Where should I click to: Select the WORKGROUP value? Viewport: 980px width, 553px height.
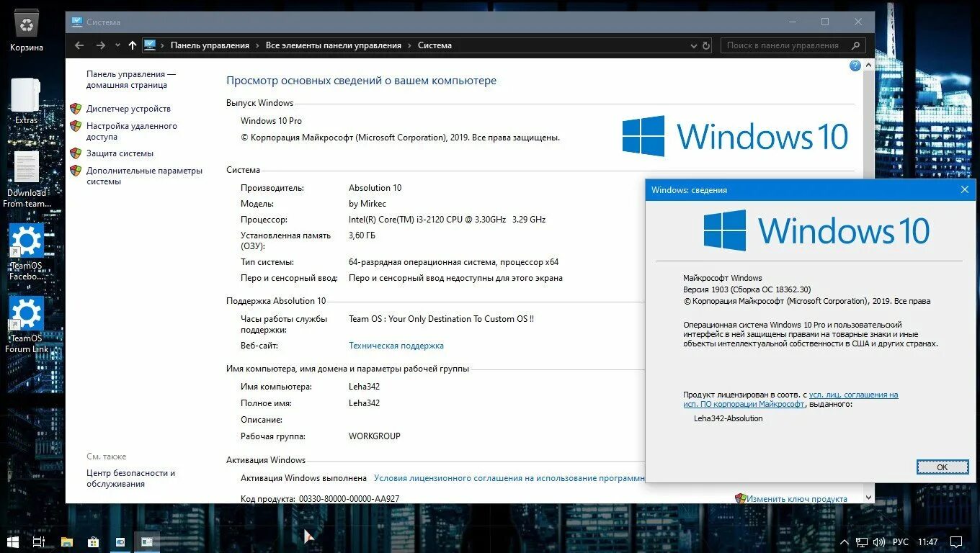[x=375, y=436]
